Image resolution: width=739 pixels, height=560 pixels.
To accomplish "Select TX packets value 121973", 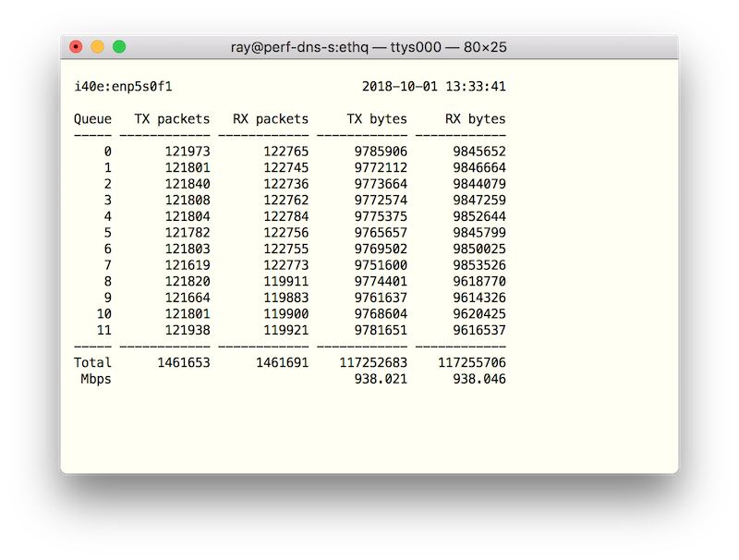I will pyautogui.click(x=188, y=152).
